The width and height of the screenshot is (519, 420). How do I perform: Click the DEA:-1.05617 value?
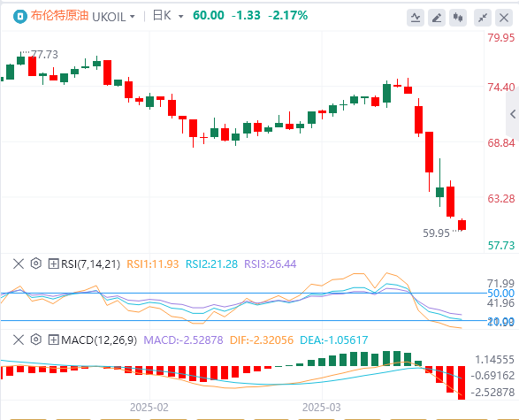334,340
